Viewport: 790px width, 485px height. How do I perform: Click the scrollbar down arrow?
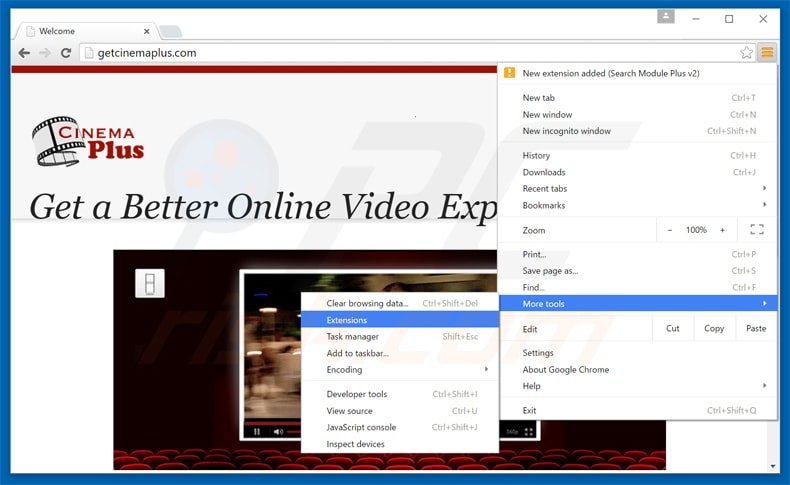(x=772, y=466)
